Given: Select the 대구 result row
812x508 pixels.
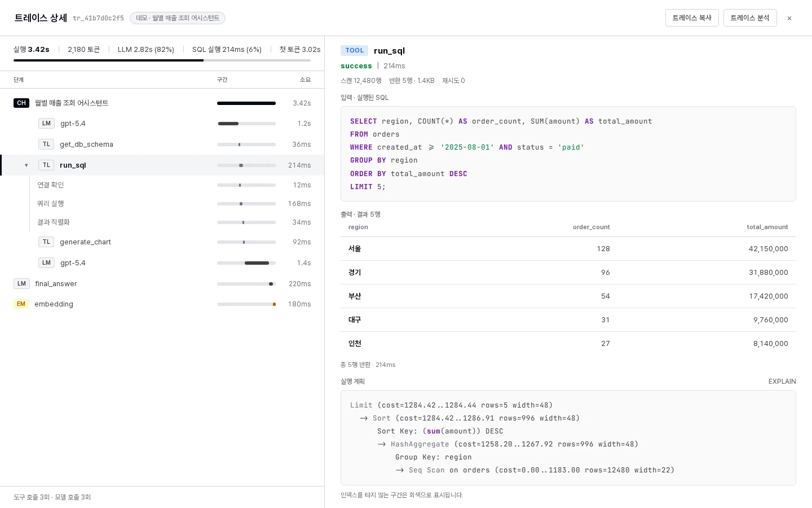Looking at the screenshot, I should (x=568, y=320).
